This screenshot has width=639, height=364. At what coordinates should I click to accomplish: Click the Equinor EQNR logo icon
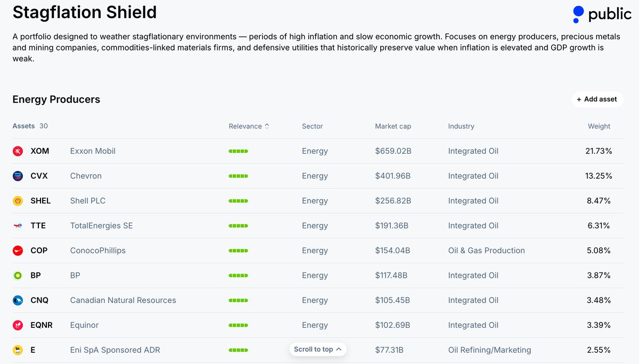[18, 325]
